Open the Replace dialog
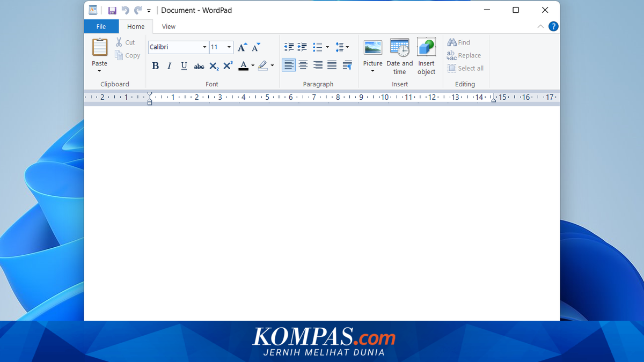This screenshot has width=644, height=362. point(464,55)
